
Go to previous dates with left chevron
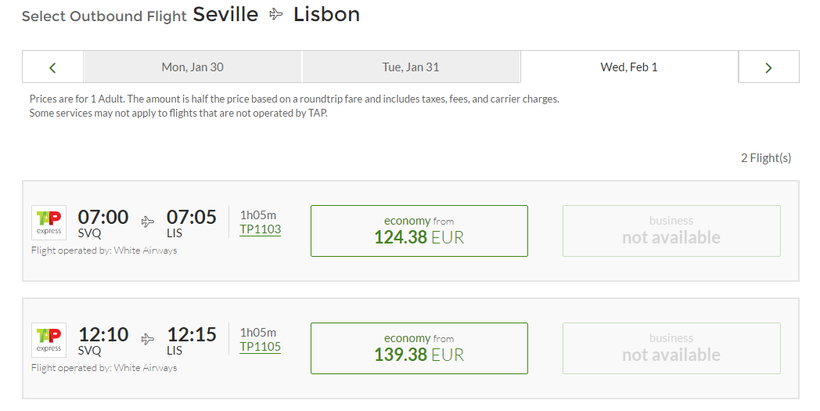tap(53, 67)
